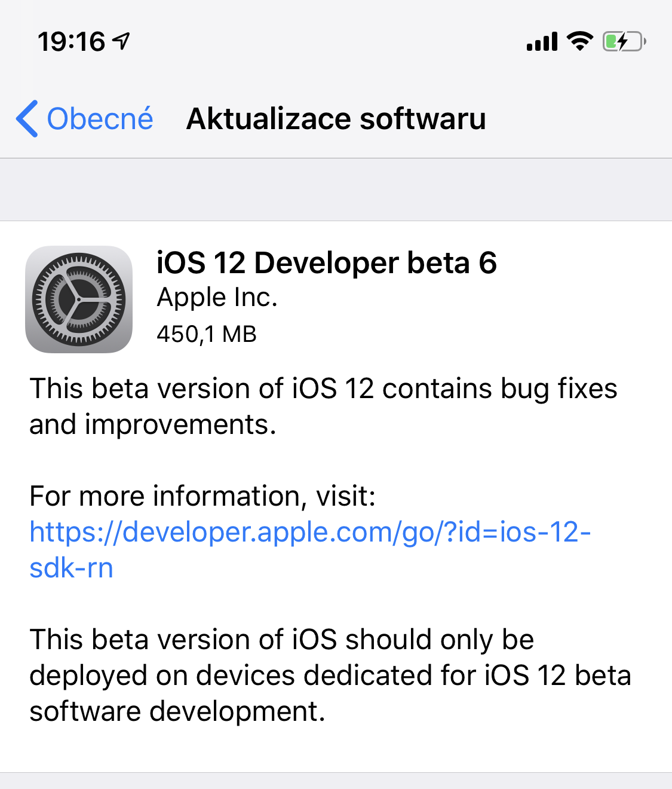Click the Settings gear update icon
Image resolution: width=672 pixels, height=789 pixels.
(x=79, y=299)
